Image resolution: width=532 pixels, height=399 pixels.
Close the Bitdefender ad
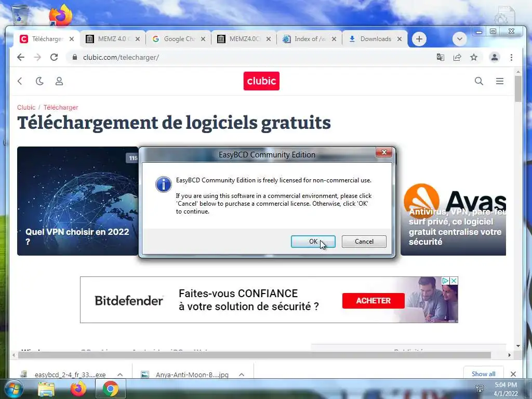(454, 281)
